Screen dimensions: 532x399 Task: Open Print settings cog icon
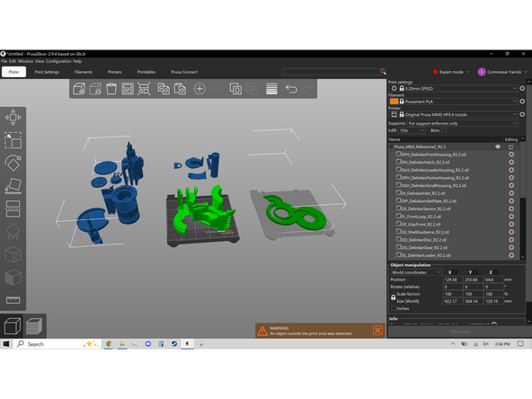[x=522, y=88]
